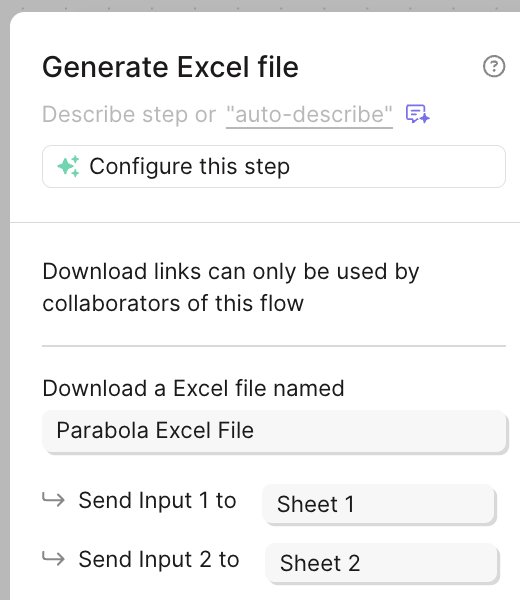The image size is (520, 600).
Task: Focus the Parabola Excel File name field
Action: (274, 431)
